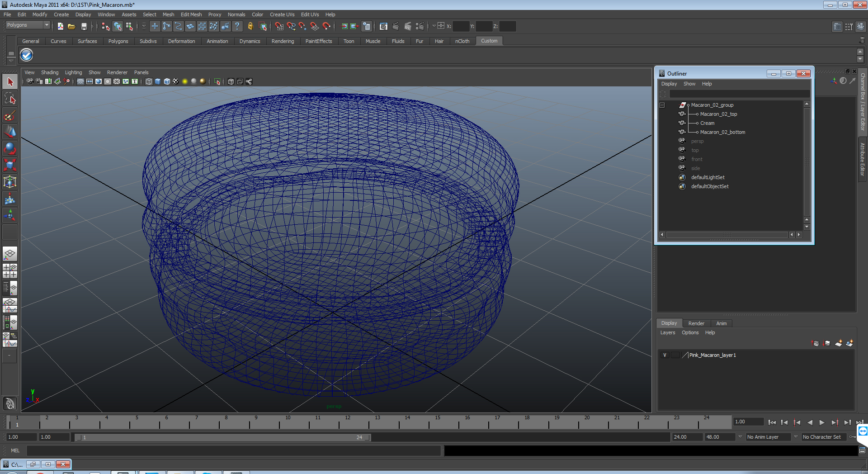Move selected layer up icon

pos(816,343)
